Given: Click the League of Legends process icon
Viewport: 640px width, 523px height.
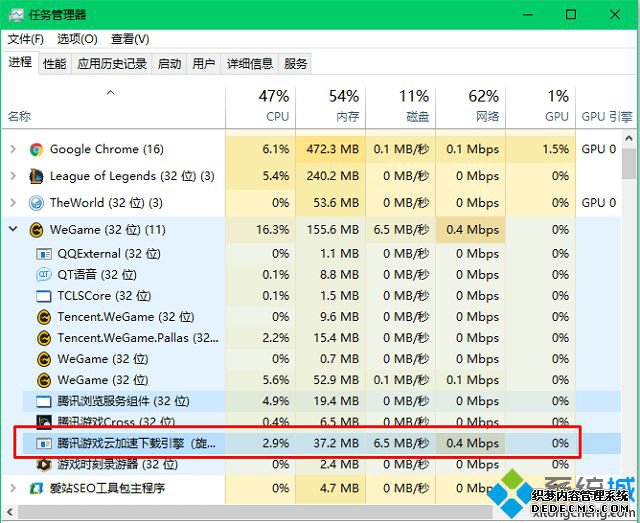Looking at the screenshot, I should click(x=36, y=176).
